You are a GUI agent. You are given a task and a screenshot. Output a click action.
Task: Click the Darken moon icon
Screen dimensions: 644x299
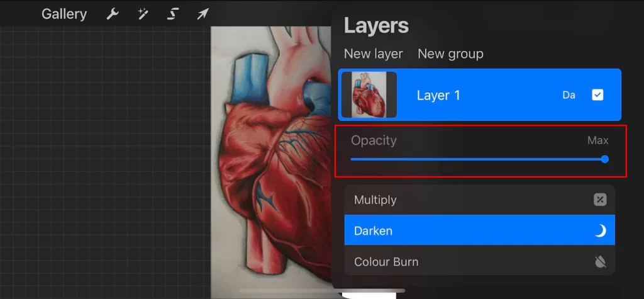click(600, 231)
